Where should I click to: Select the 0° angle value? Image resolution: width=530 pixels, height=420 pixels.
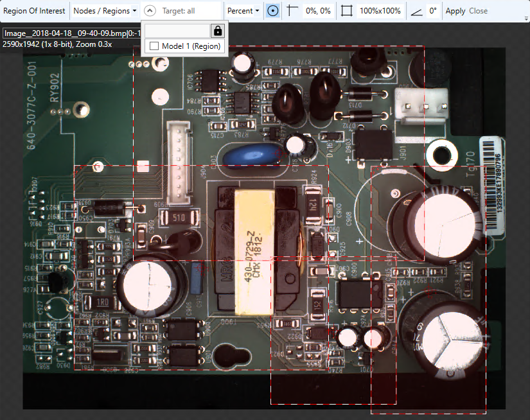[x=433, y=11]
